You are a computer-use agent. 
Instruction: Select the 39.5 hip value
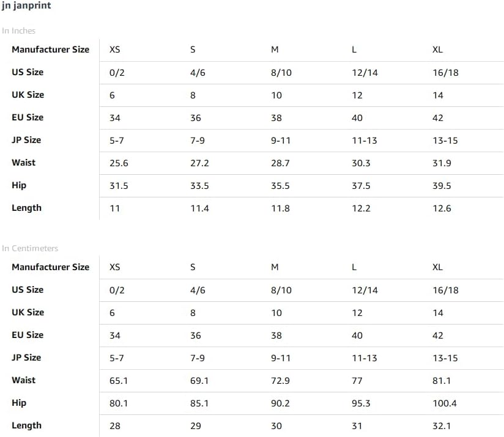tap(442, 186)
